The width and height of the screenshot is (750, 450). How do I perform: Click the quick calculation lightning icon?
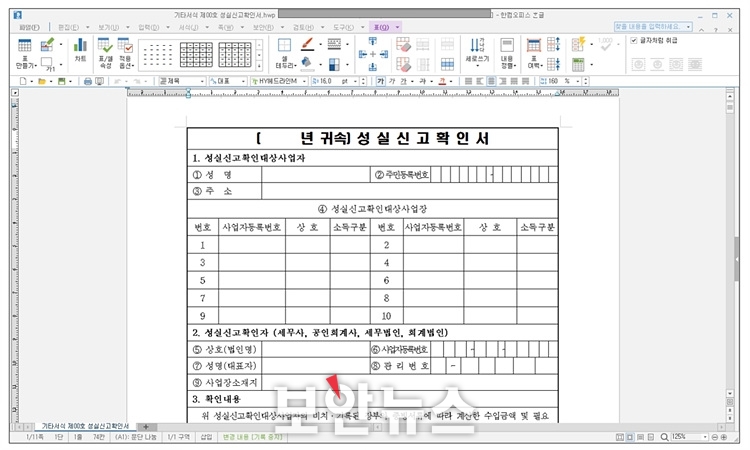coord(578,44)
